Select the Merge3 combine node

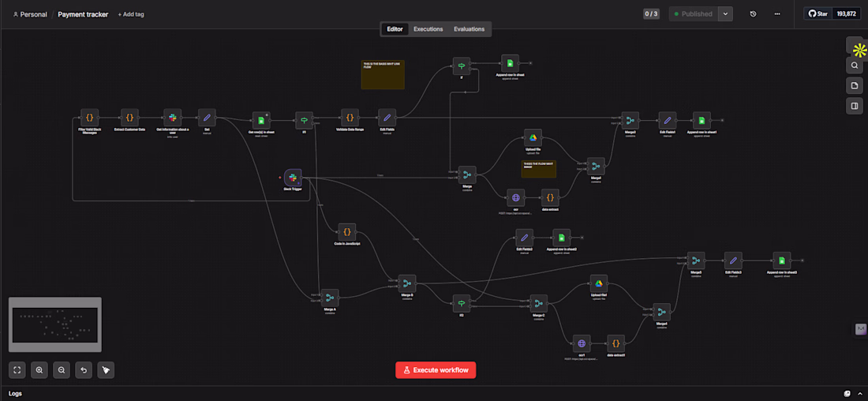coord(630,121)
